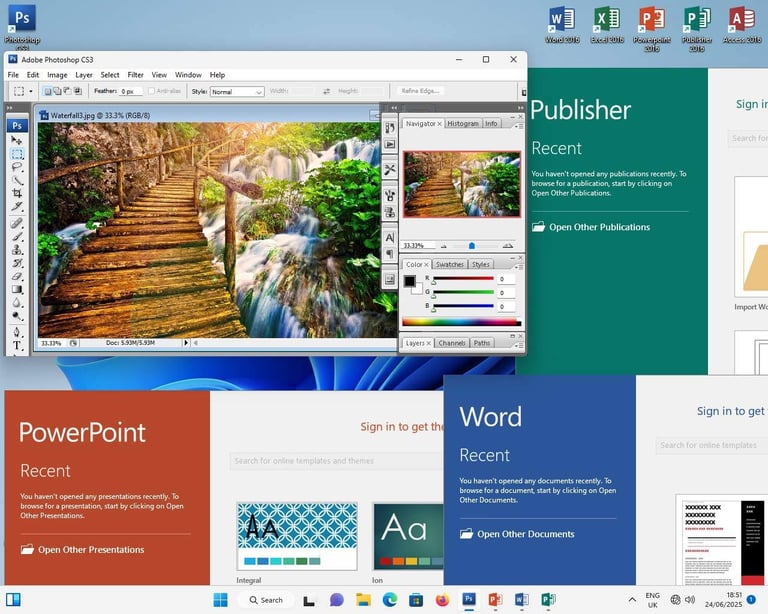Viewport: 768px width, 614px height.
Task: Open the Layers panel options menu
Action: (x=519, y=345)
